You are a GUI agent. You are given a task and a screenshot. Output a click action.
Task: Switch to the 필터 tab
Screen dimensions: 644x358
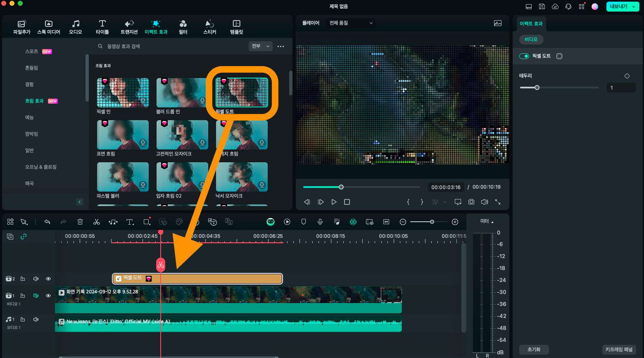tap(183, 27)
